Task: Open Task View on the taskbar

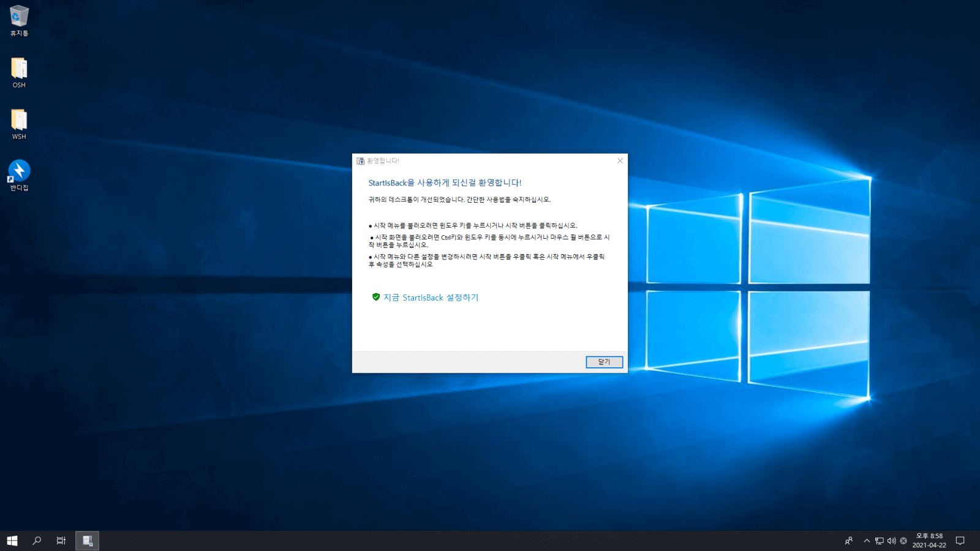Action: tap(61, 541)
